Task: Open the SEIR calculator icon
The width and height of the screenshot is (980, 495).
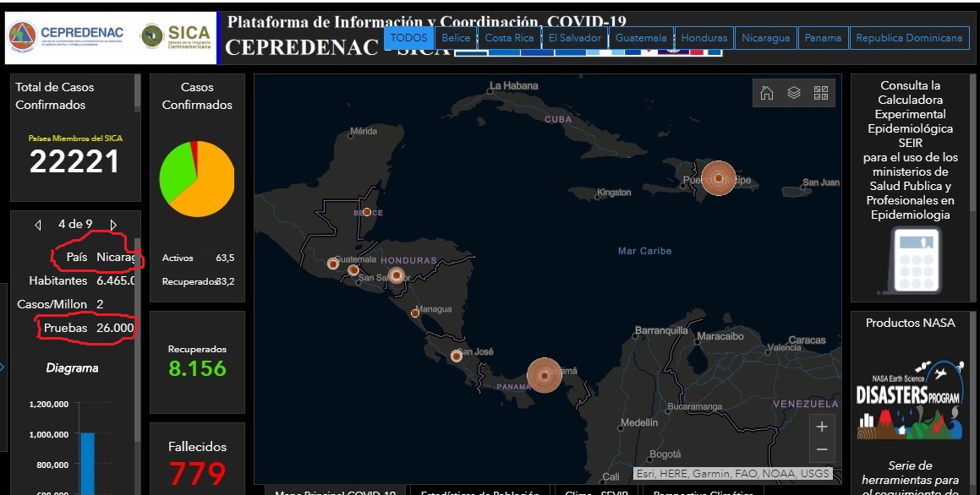Action: (912, 260)
